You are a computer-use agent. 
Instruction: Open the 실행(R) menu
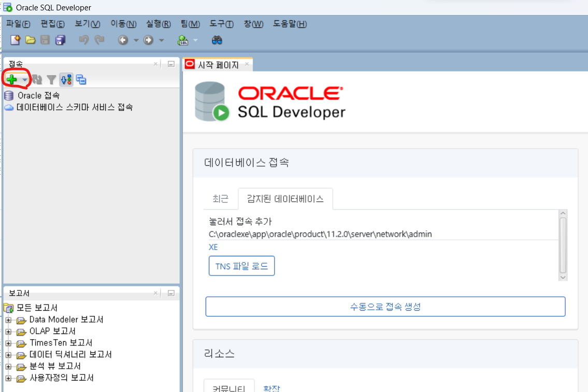[158, 24]
